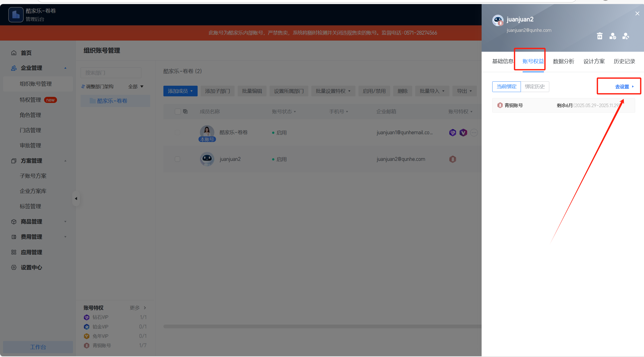The image size is (644, 357).
Task: Click the trash delete icon for juanjuan2
Action: tap(599, 36)
